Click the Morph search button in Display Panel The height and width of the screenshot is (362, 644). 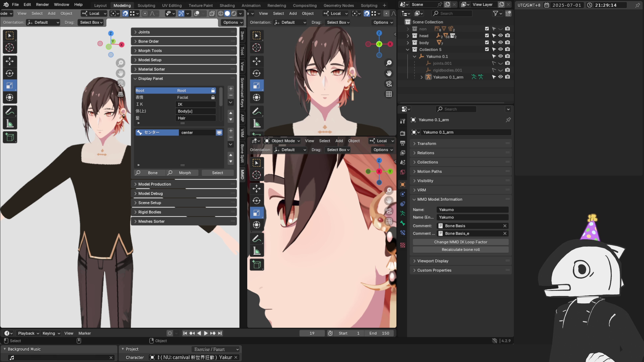click(183, 173)
